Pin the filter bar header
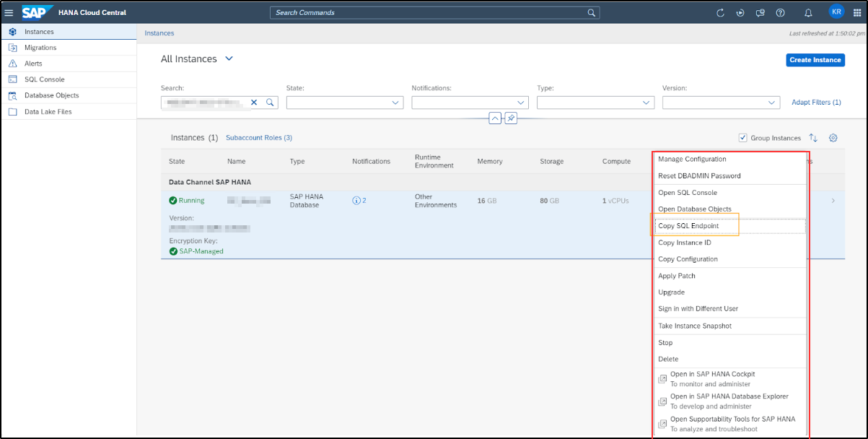This screenshot has height=439, width=868. coord(511,118)
